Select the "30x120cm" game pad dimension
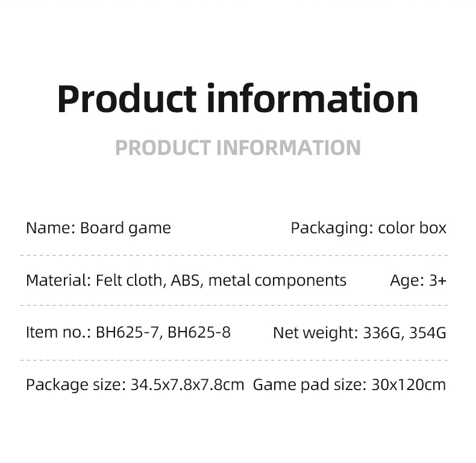The height and width of the screenshot is (463, 476). 409,385
